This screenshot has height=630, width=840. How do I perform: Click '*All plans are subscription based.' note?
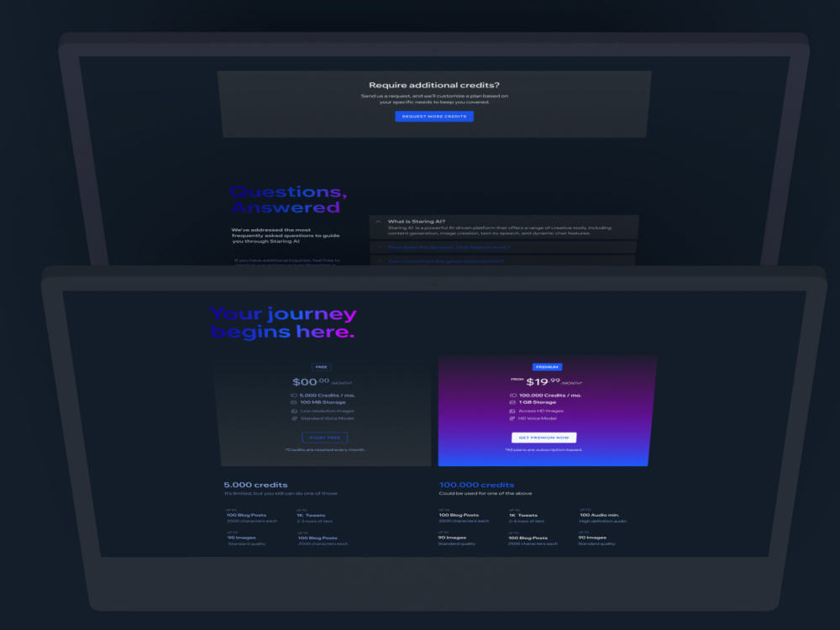coord(543,450)
